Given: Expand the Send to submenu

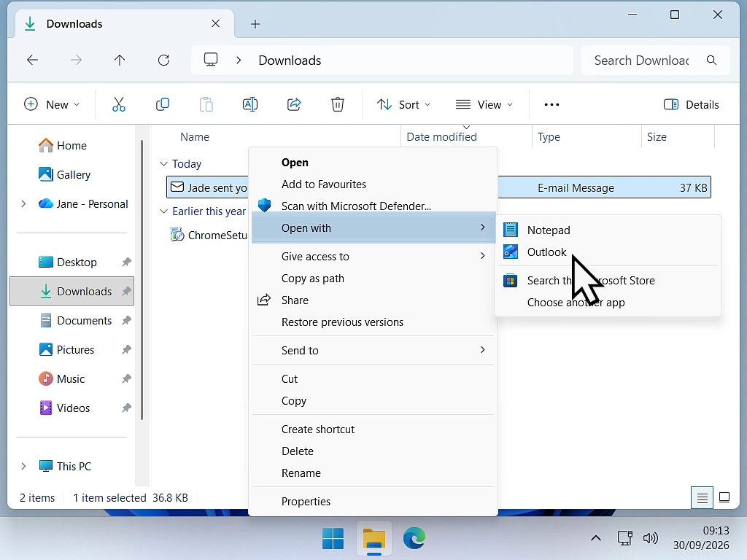Looking at the screenshot, I should (x=373, y=351).
